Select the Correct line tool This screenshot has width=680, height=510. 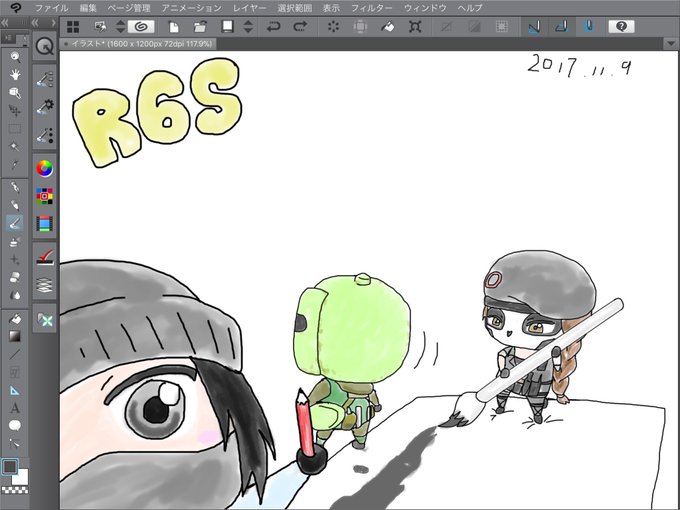tap(15, 444)
